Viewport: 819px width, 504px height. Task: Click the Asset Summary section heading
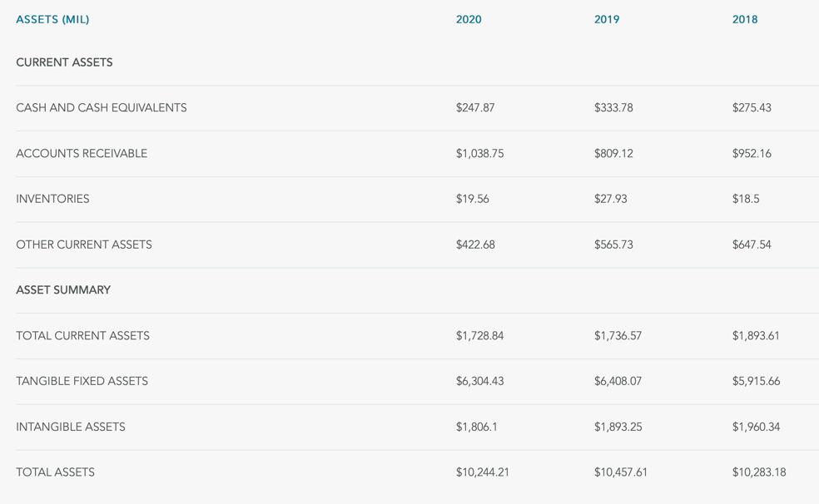coord(63,290)
